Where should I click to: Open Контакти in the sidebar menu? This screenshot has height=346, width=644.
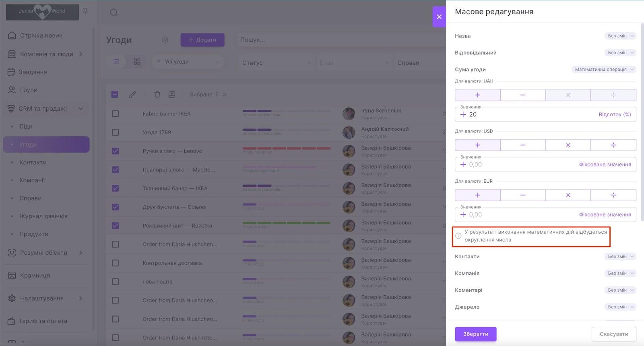point(33,163)
